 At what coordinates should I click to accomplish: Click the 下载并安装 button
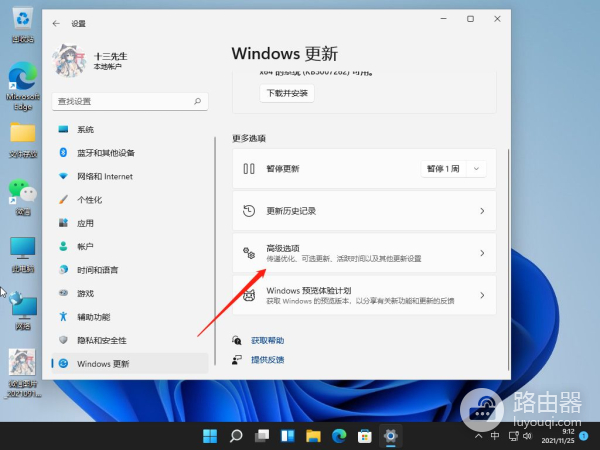point(287,93)
